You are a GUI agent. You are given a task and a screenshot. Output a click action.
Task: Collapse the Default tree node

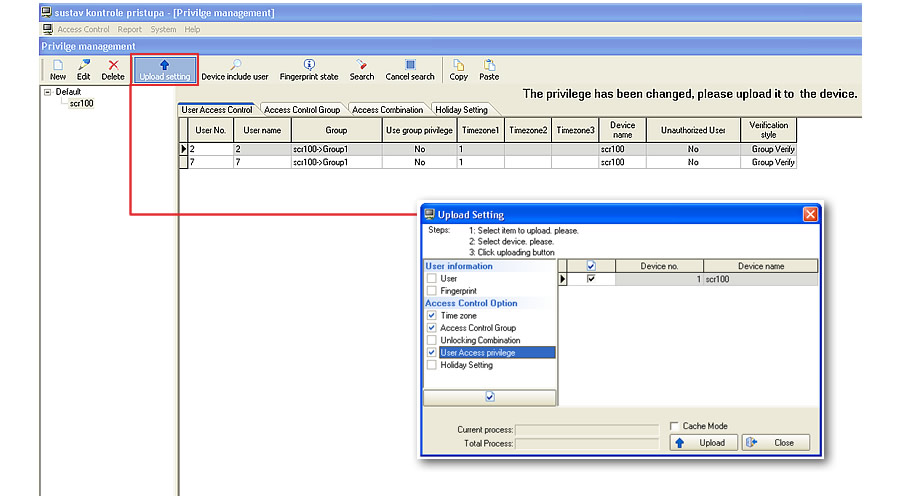(47, 91)
